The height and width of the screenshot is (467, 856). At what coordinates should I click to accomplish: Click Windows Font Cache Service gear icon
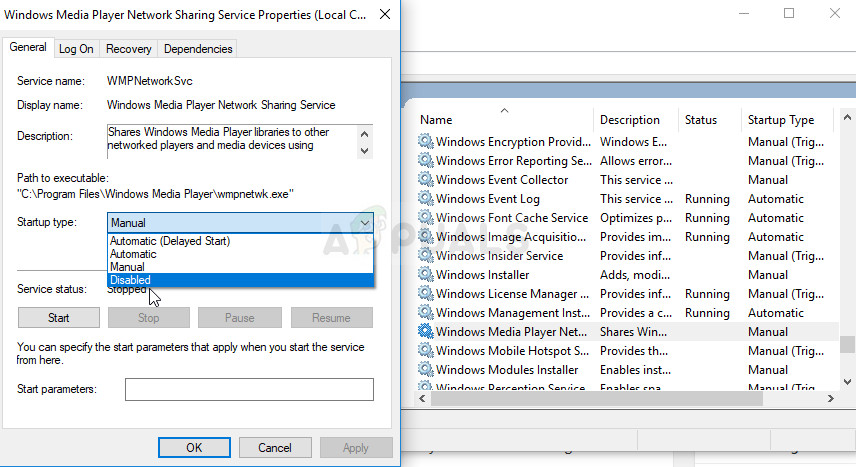(426, 218)
